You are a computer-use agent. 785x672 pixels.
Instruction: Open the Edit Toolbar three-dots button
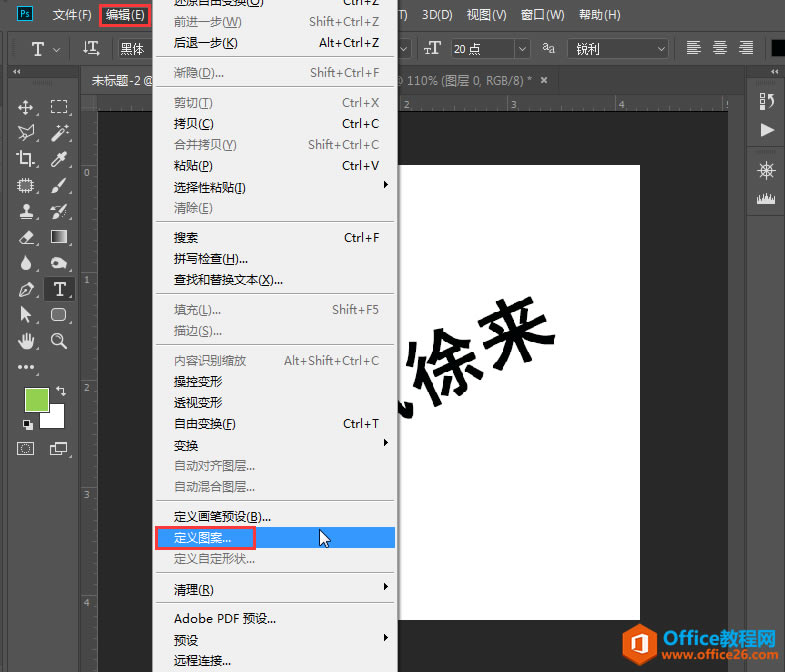26,367
